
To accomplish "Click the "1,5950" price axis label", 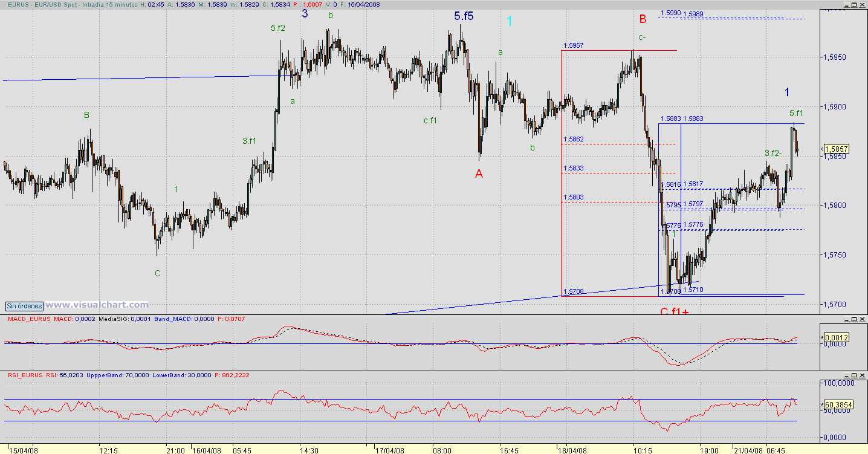I will coord(835,58).
